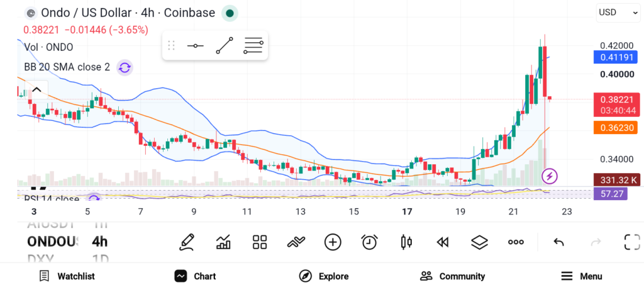Viewport: 644px width, 290px height.
Task: Create an alert with the alarm clock
Action: pyautogui.click(x=369, y=242)
